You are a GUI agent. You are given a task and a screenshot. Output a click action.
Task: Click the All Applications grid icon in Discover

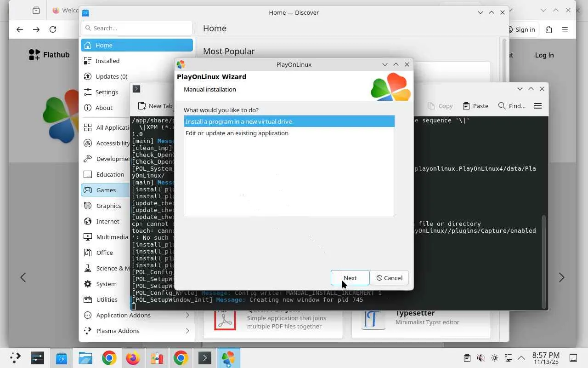(88, 127)
